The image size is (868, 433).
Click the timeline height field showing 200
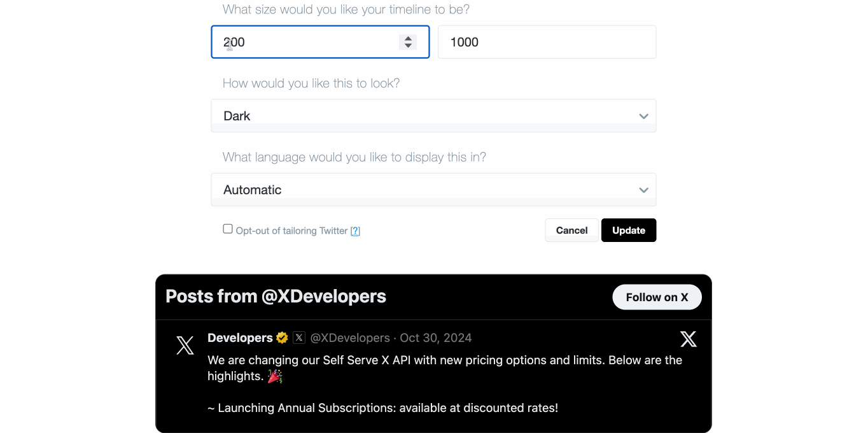tap(320, 42)
